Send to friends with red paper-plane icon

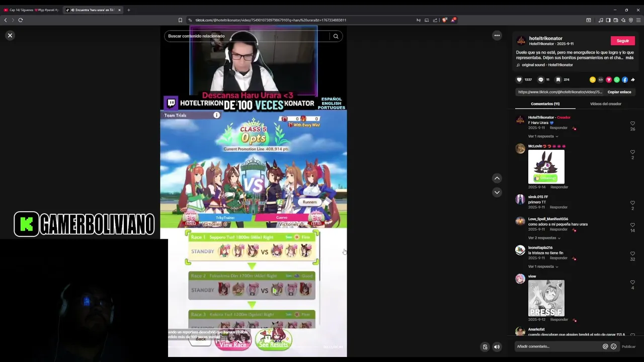tap(608, 79)
